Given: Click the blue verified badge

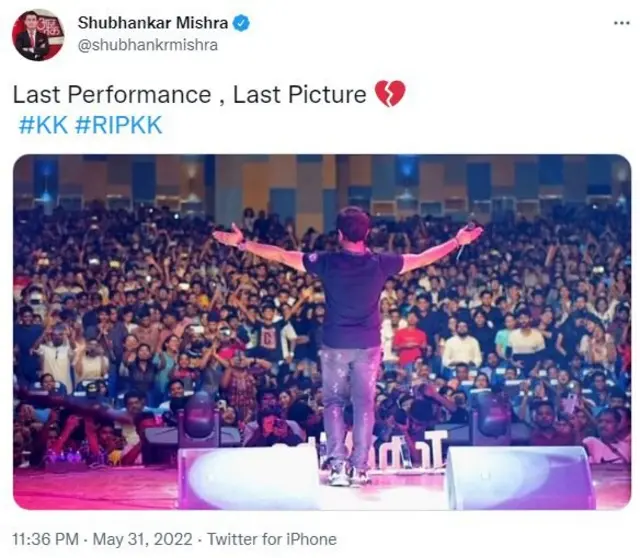Looking at the screenshot, I should [241, 23].
